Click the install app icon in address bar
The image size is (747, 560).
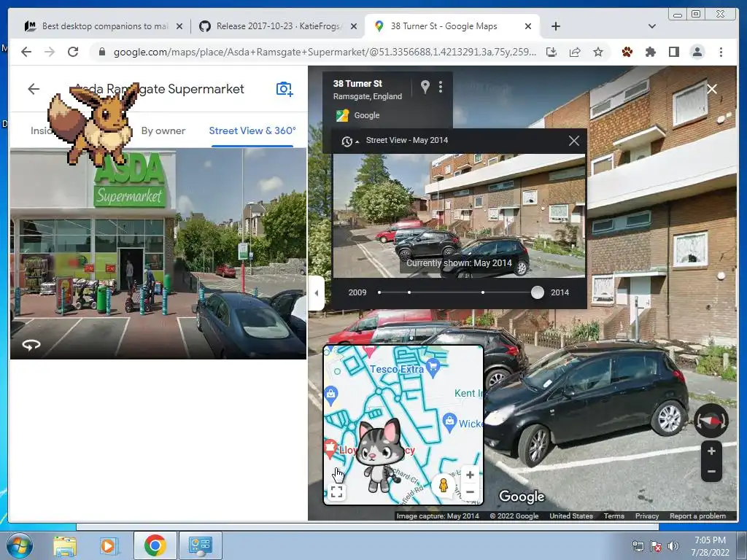(x=551, y=52)
